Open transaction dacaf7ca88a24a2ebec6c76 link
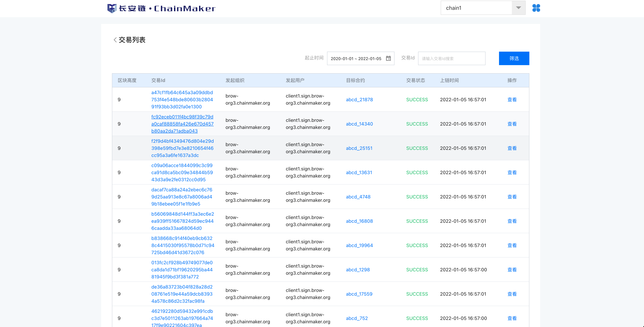The height and width of the screenshot is (327, 644). coord(182,197)
